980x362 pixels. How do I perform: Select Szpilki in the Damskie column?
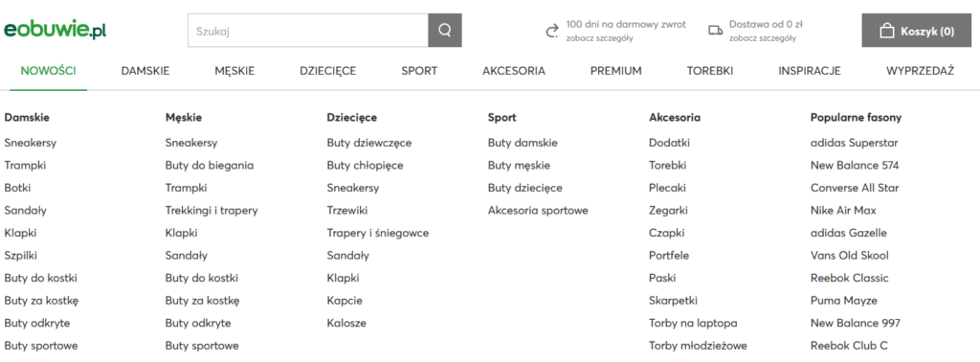[x=21, y=256]
